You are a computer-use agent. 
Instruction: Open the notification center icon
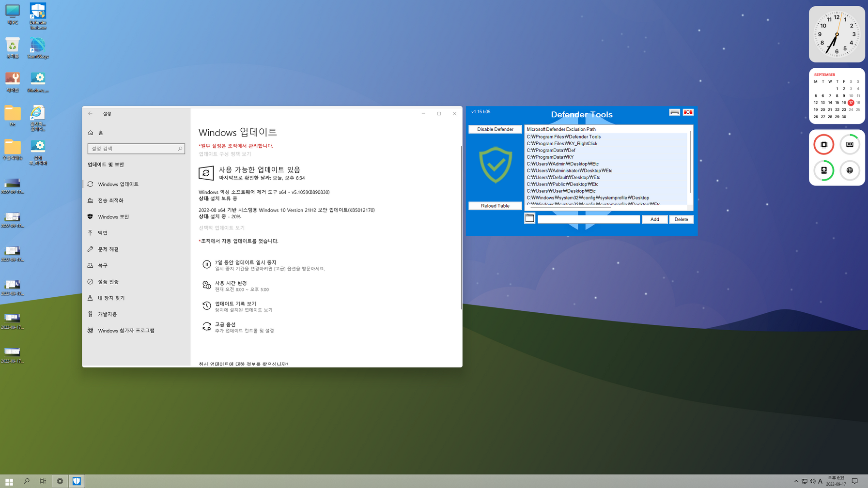click(x=855, y=481)
